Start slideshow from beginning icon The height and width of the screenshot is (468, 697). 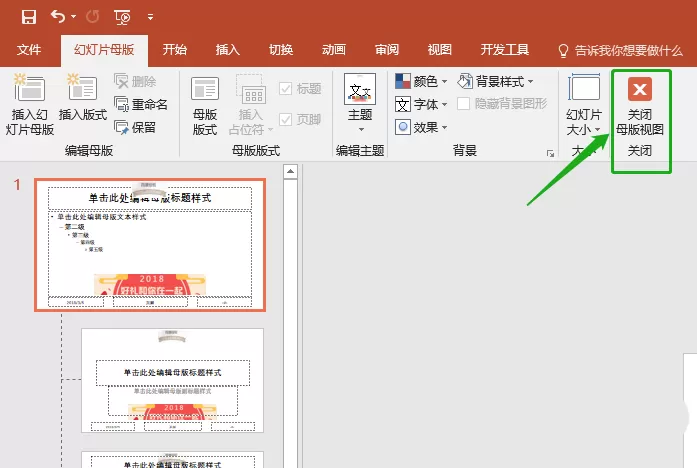122,17
